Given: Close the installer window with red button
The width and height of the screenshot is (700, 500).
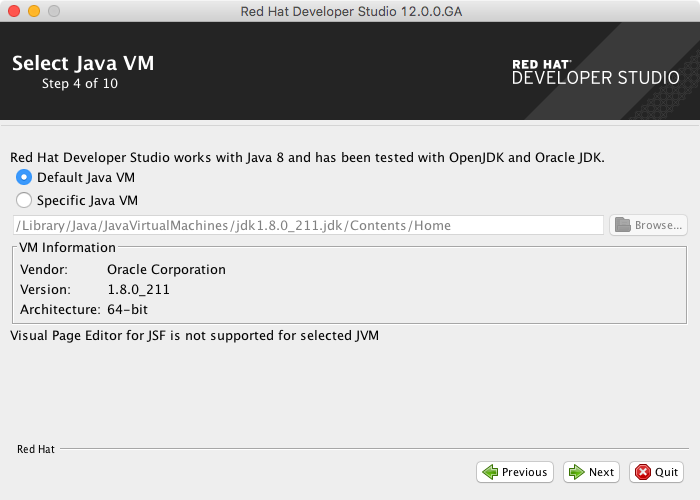Looking at the screenshot, I should pyautogui.click(x=14, y=11).
